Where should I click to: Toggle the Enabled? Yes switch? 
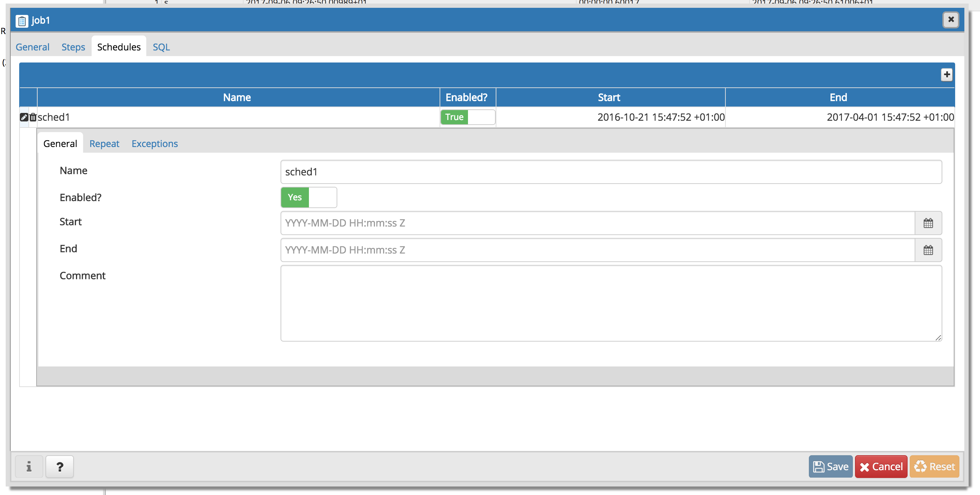(x=309, y=197)
